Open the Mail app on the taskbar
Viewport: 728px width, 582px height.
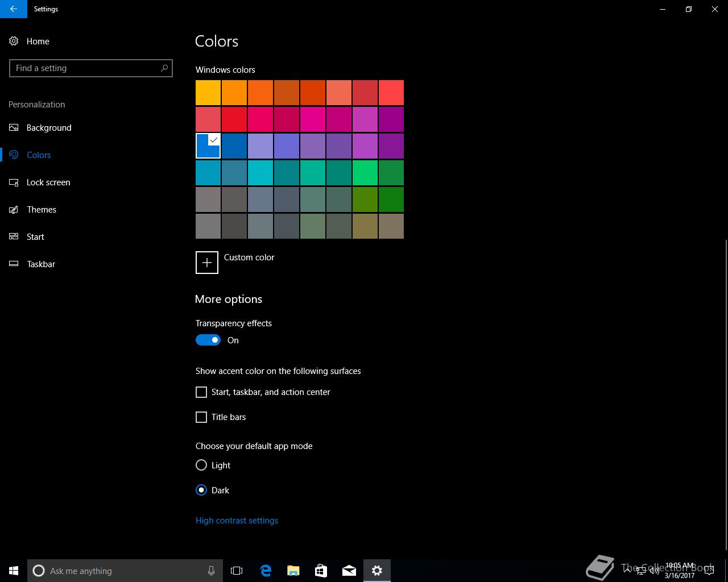point(349,571)
